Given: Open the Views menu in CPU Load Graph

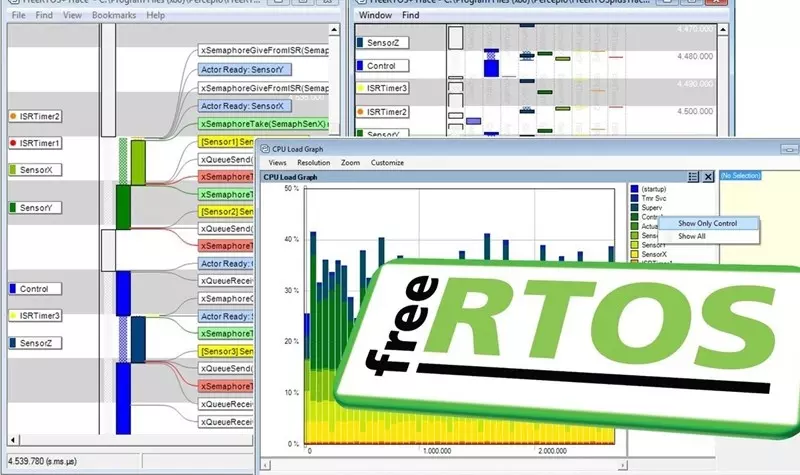Looking at the screenshot, I should pyautogui.click(x=277, y=163).
